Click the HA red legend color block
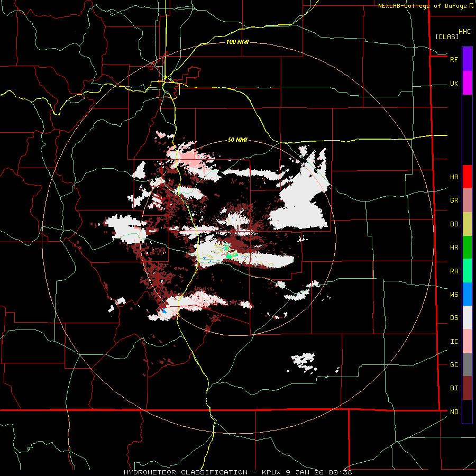 click(467, 177)
